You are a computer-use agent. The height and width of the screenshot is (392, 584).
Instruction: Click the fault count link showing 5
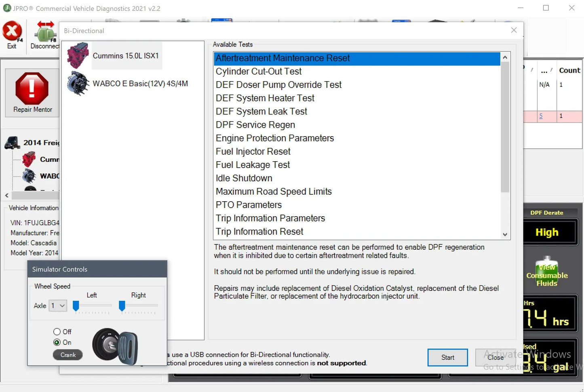coord(541,116)
